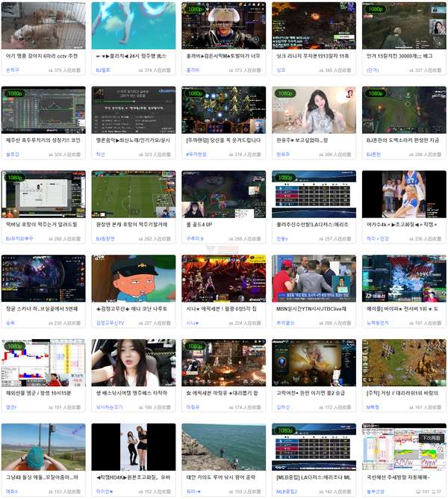This screenshot has height=499, width=448.
Task: Open title 'MBN실시간YTN시사JTBClive'
Action: tap(311, 309)
